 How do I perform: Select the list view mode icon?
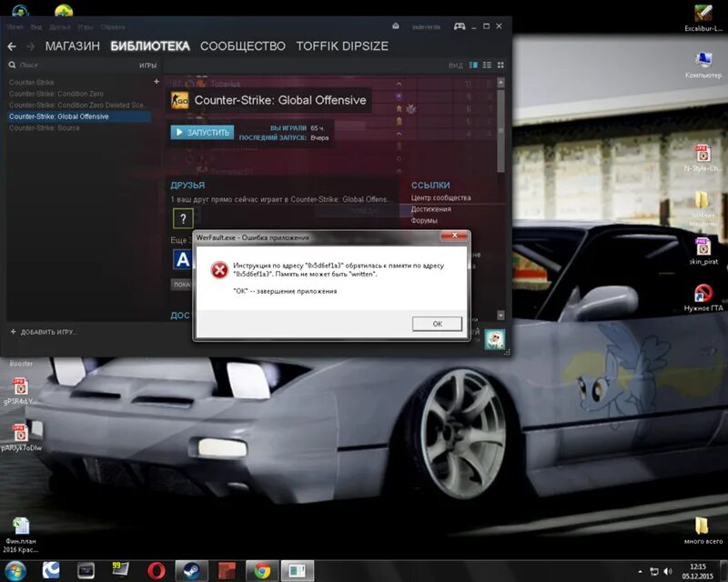pos(487,65)
